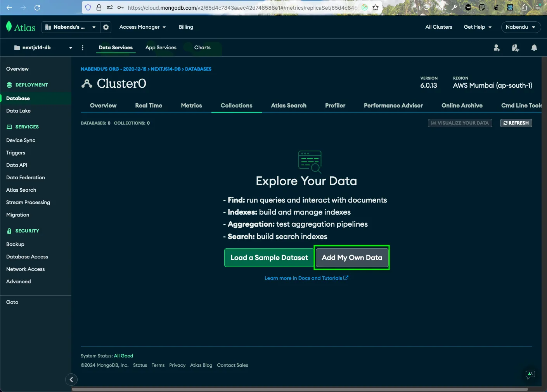Image resolution: width=547 pixels, height=392 pixels.
Task: Click the browser address bar URL
Action: [x=242, y=7]
